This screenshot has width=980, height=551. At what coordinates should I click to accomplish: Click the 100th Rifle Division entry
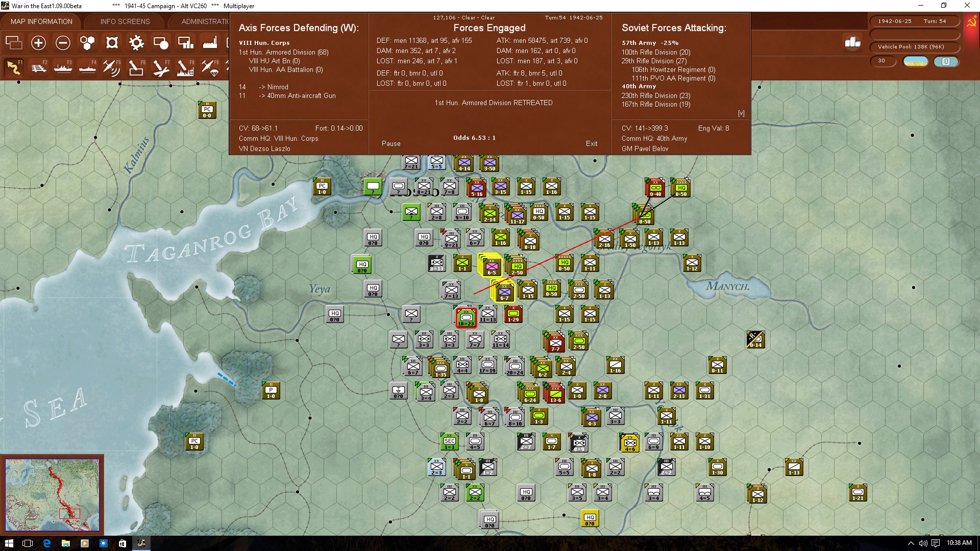(656, 52)
